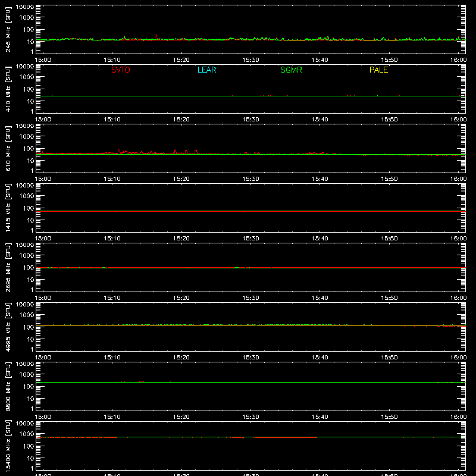Click 16:00 tick label under 8800 MHz plot
The width and height of the screenshot is (476, 476).
pyautogui.click(x=458, y=417)
